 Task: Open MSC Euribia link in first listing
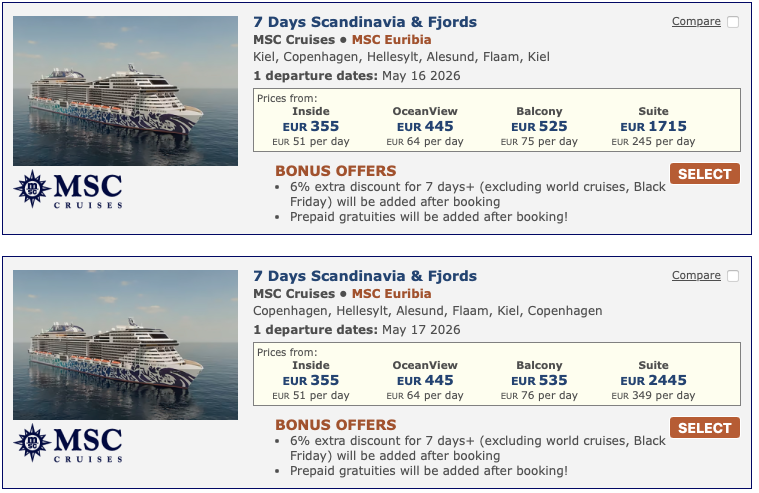(x=392, y=40)
